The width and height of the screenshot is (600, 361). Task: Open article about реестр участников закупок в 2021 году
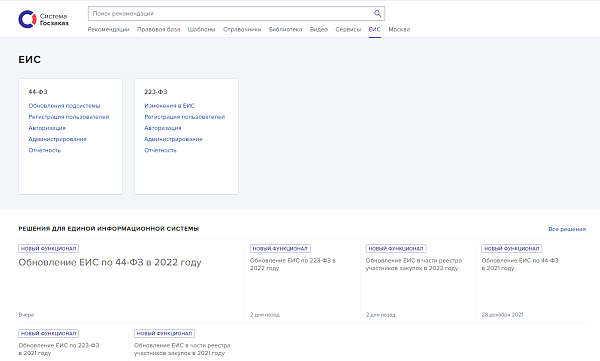[182, 349]
